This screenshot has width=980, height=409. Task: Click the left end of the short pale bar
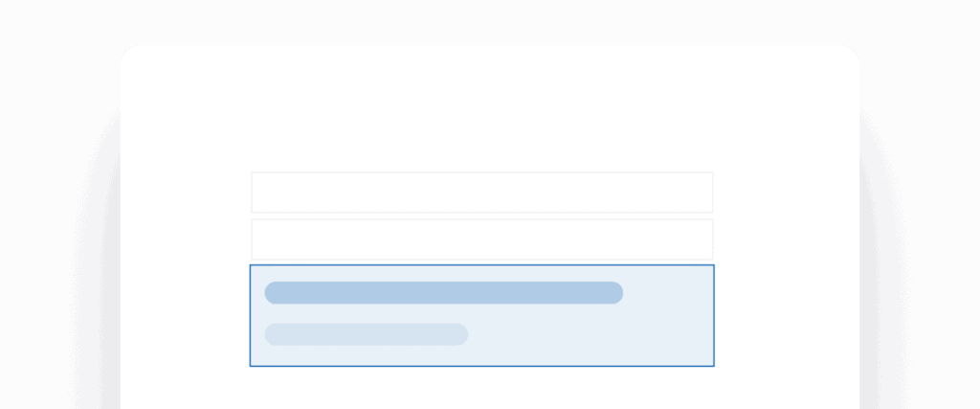coord(274,334)
